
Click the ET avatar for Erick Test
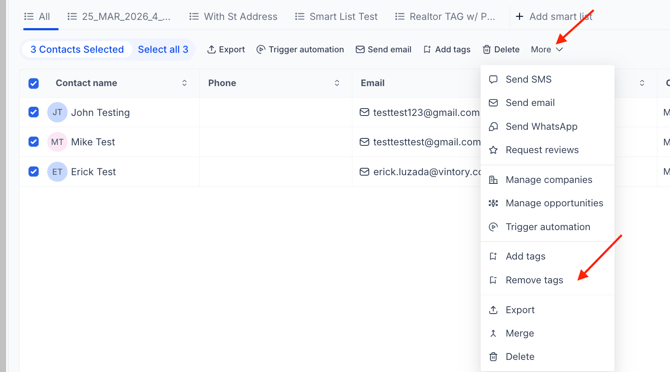click(57, 172)
